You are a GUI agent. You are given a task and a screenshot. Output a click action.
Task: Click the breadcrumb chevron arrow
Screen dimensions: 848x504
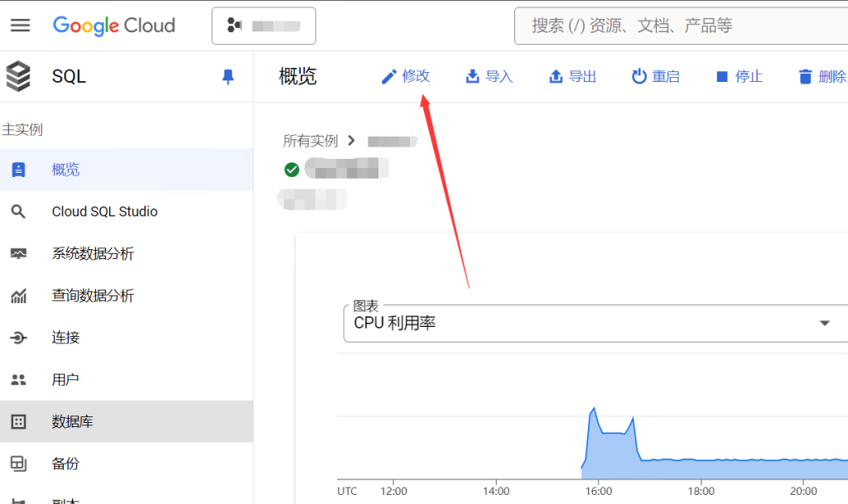click(x=351, y=141)
